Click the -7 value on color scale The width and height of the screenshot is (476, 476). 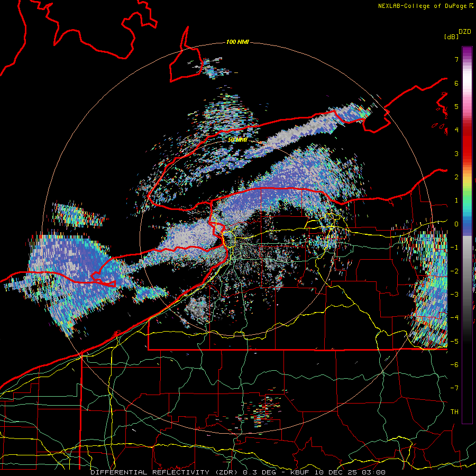tap(454, 388)
